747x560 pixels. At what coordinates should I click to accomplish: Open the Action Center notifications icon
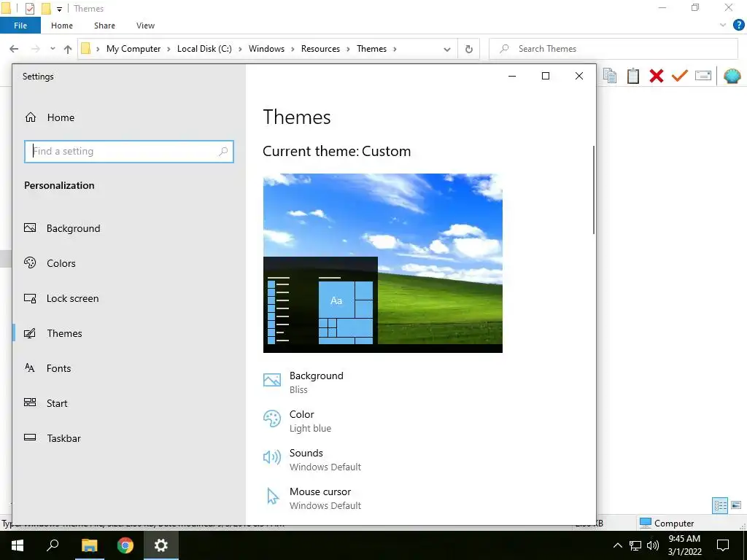723,545
